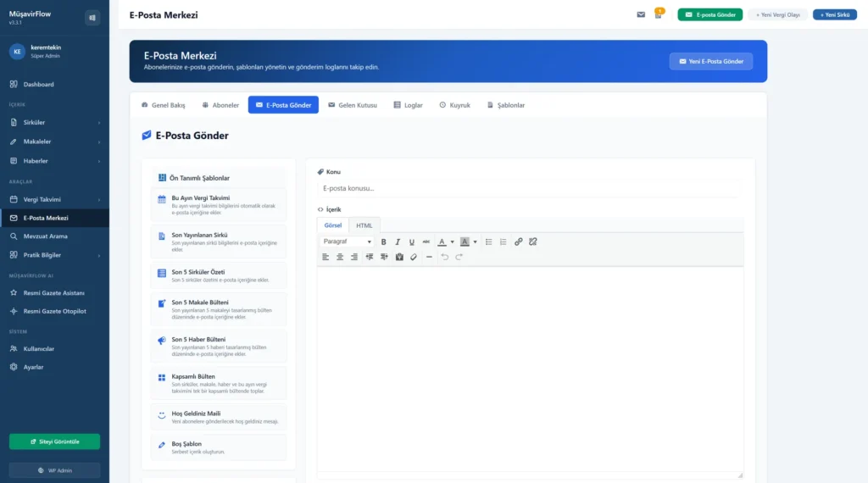
Task: Select the Bu Ayın Vergi Takvimi template
Action: coord(219,205)
